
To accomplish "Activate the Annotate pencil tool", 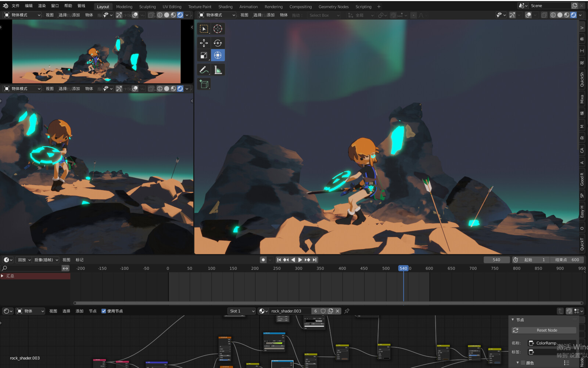I will pos(204,70).
